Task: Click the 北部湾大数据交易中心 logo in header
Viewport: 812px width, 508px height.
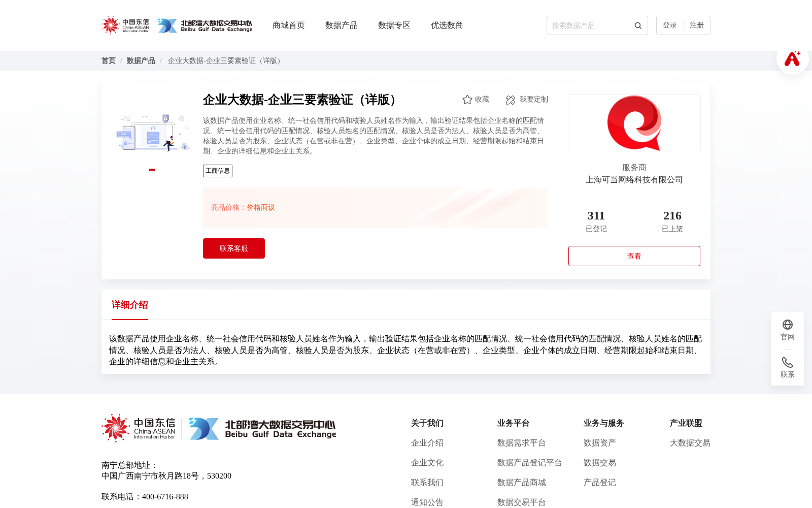Action: [x=205, y=25]
